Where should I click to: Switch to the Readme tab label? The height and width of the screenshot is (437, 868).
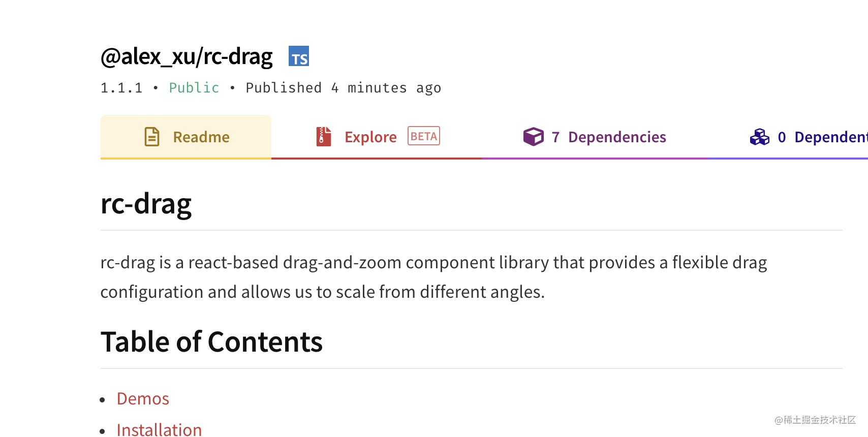point(201,137)
